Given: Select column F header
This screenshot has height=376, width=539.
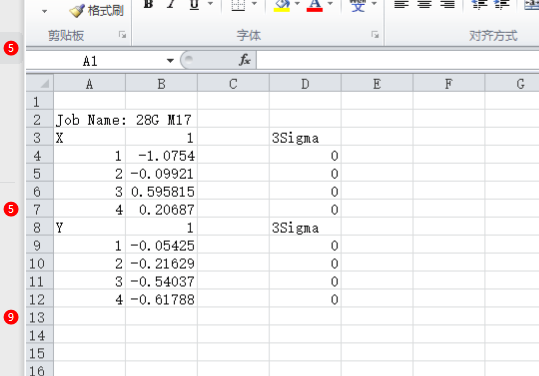Looking at the screenshot, I should [449, 84].
